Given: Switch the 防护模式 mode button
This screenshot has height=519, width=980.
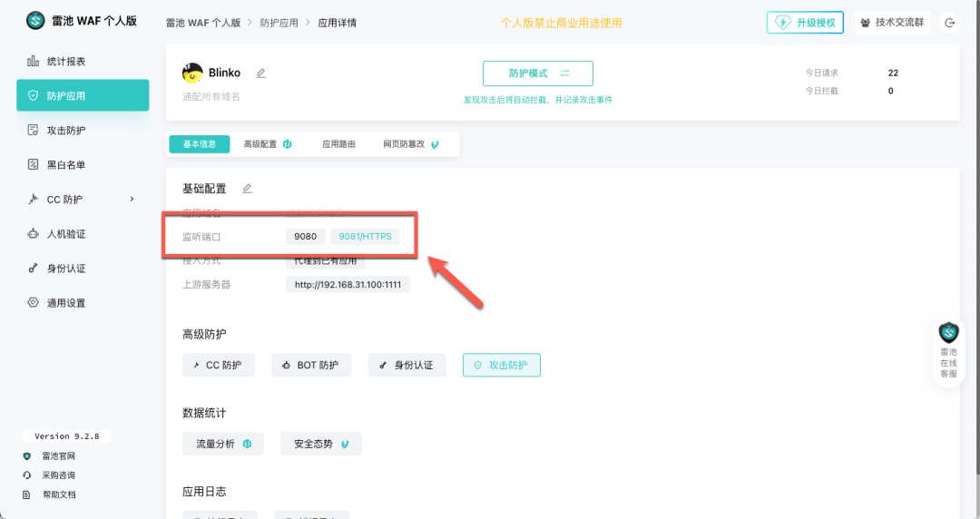Looking at the screenshot, I should [537, 73].
